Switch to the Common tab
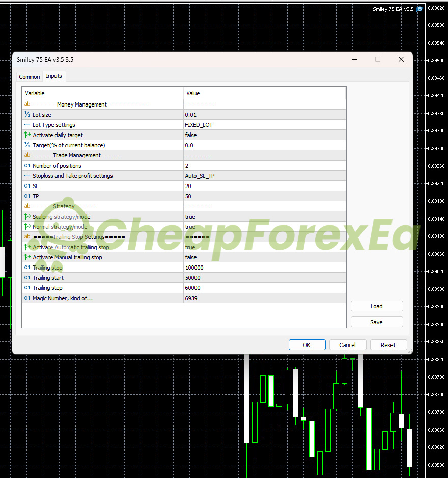 point(29,77)
